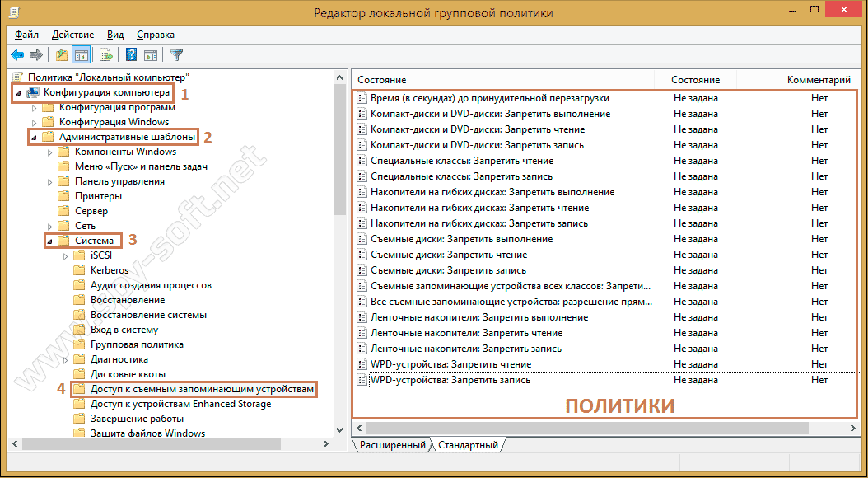Click the Forward arrow toolbar icon
This screenshot has width=868, height=478.
click(x=35, y=55)
